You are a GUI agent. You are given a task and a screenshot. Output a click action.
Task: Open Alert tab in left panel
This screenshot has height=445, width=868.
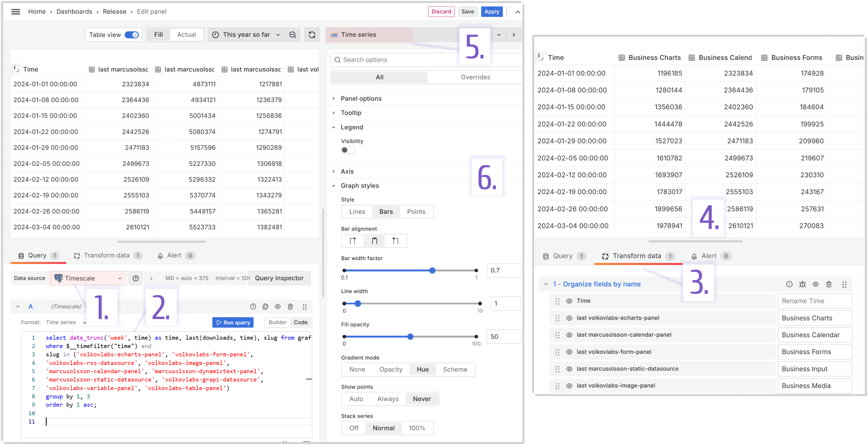coord(176,256)
